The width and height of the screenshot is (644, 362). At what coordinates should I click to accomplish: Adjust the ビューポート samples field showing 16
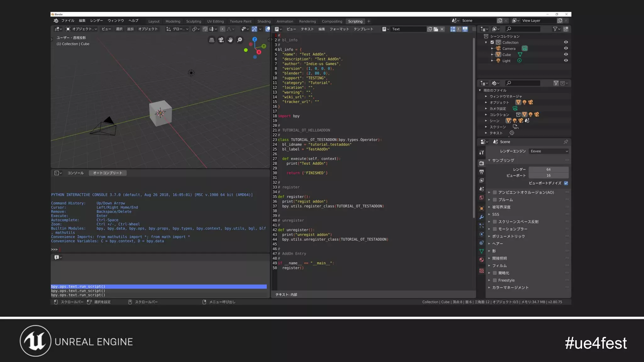coord(548,176)
